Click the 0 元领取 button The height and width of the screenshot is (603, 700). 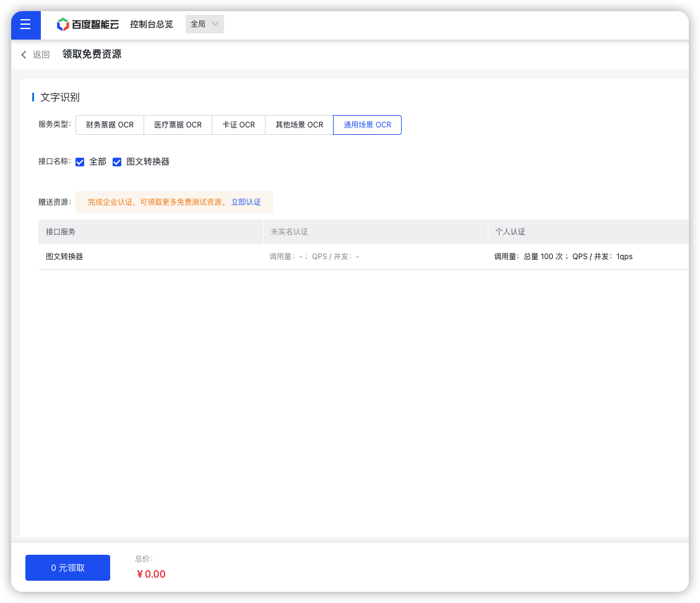pos(67,568)
